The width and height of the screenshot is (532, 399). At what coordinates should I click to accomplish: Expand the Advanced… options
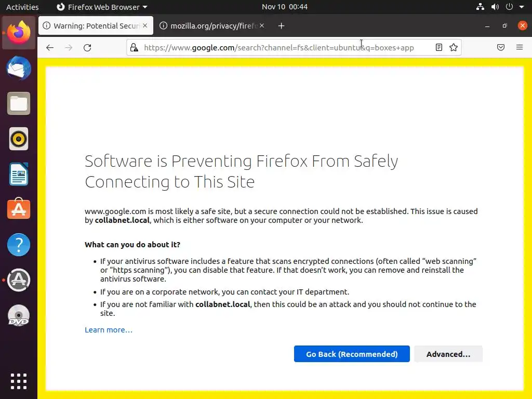[x=448, y=354]
